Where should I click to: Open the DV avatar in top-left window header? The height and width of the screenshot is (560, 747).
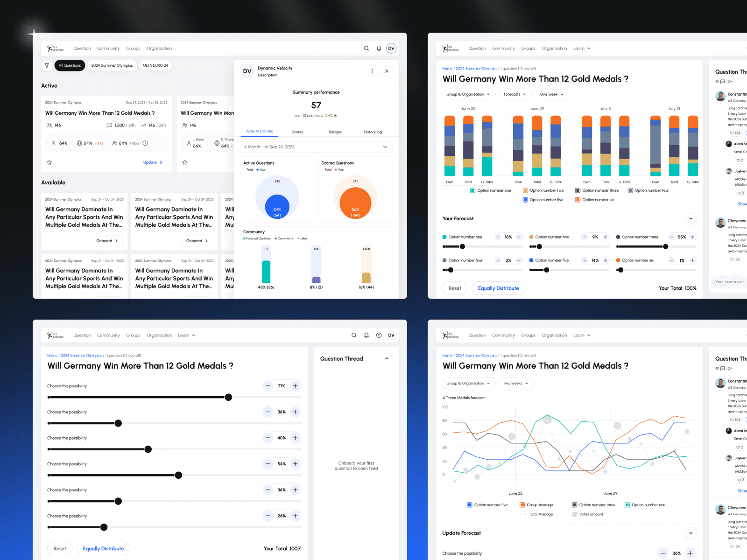point(391,49)
